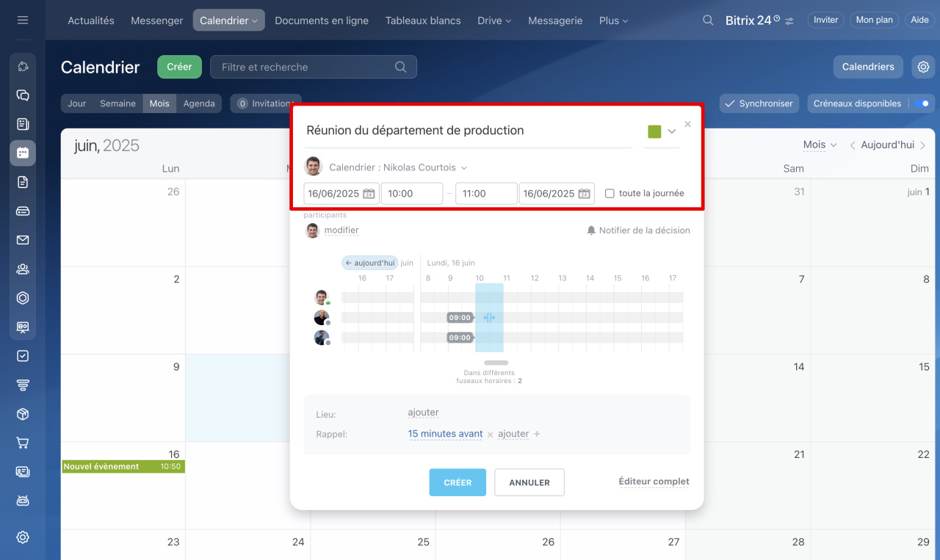Viewport: 940px width, 560px height.
Task: Open Calendrier : Nikolas Courtois selector
Action: pos(397,167)
